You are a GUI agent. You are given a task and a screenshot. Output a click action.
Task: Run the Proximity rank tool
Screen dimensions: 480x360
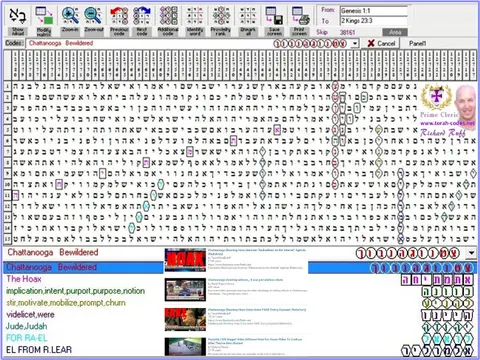[x=221, y=20]
